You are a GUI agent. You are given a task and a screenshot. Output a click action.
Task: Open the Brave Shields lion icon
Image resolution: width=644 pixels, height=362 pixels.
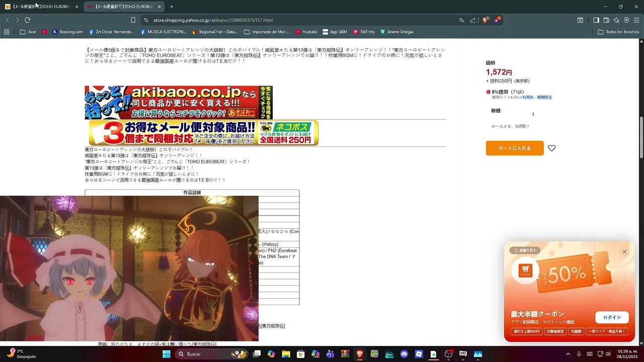pos(486,20)
